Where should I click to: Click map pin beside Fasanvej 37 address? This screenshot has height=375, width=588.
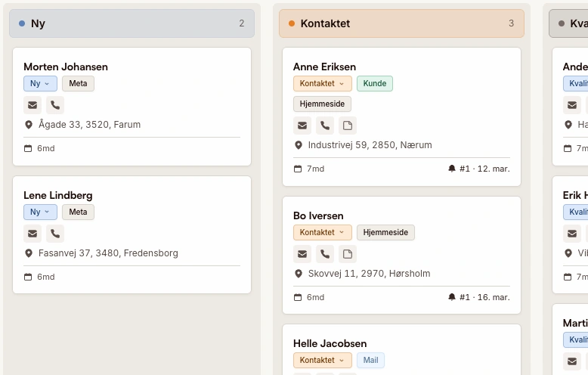[x=29, y=253]
